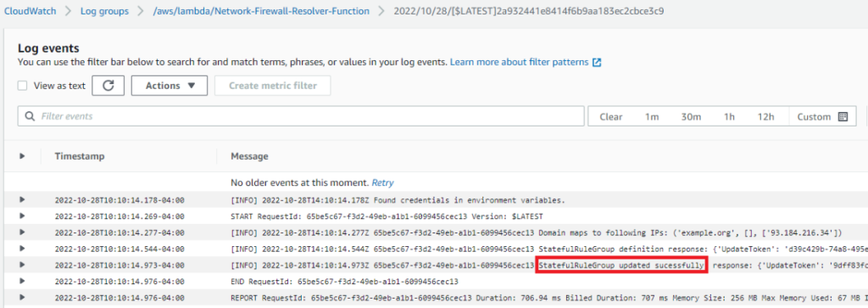Click the StatefulRuleGroup updated sucessfully message
The width and height of the screenshot is (868, 308).
(548, 266)
